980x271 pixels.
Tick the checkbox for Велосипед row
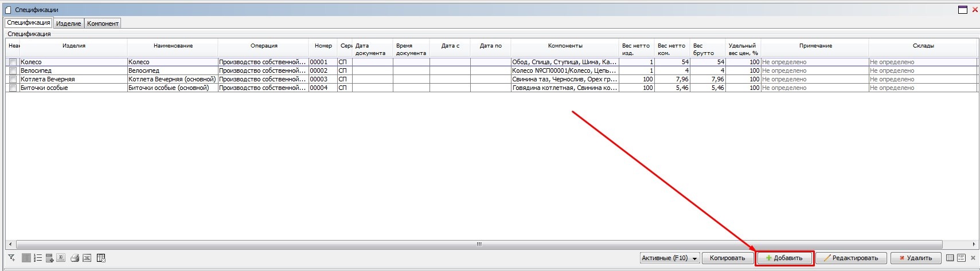click(x=13, y=70)
